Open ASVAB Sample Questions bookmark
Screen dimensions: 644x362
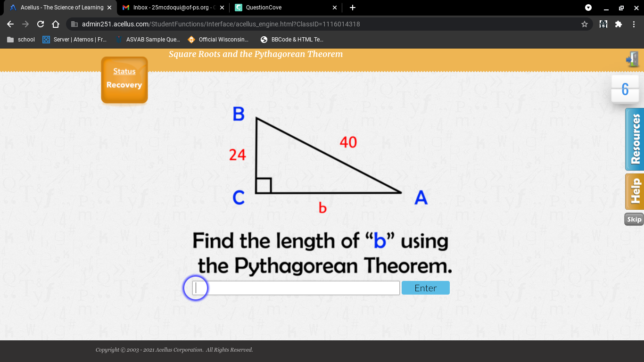pyautogui.click(x=147, y=40)
